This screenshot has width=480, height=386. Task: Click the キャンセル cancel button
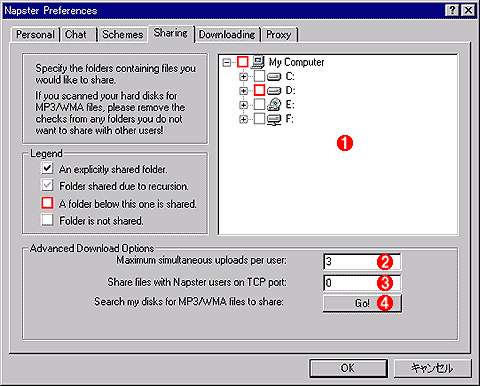point(432,368)
